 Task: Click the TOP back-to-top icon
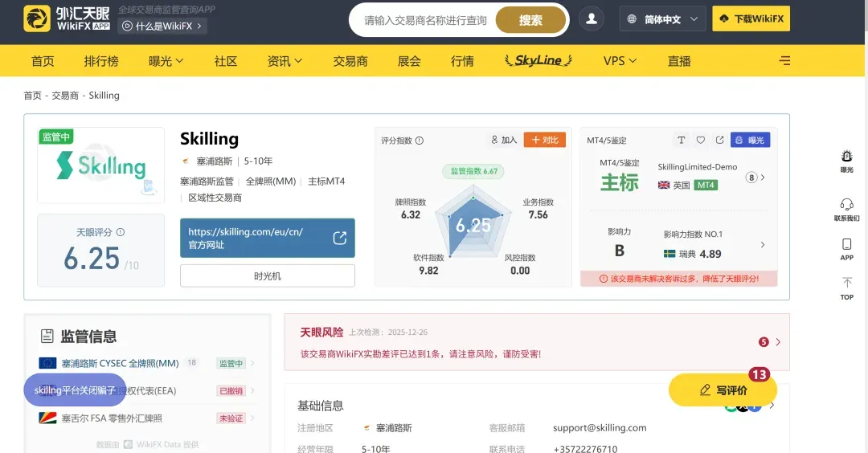pyautogui.click(x=846, y=283)
